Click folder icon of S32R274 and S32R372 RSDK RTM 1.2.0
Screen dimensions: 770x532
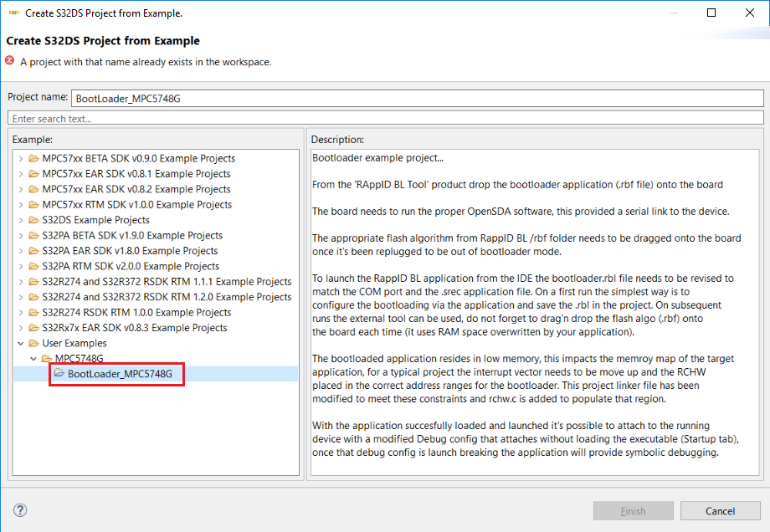33,297
